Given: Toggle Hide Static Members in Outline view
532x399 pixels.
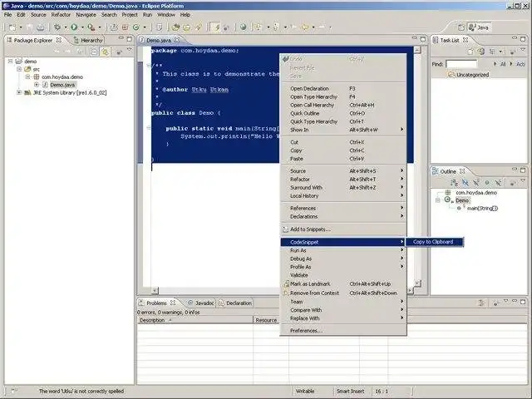Looking at the screenshot, I should coord(476,183).
